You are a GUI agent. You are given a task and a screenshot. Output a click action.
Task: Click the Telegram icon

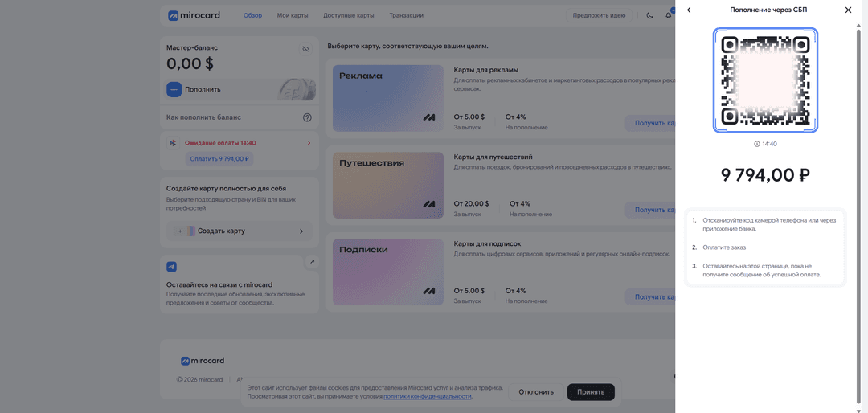(172, 267)
